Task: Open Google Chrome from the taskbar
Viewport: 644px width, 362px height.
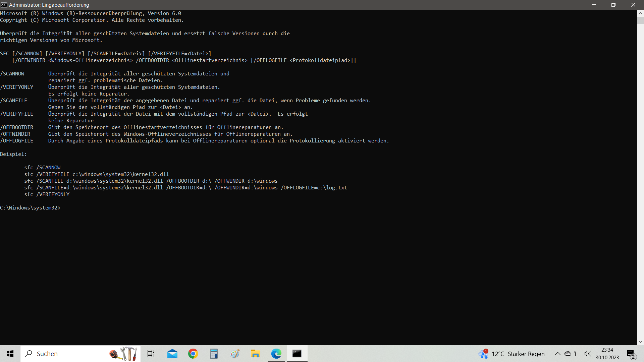Action: [x=193, y=354]
